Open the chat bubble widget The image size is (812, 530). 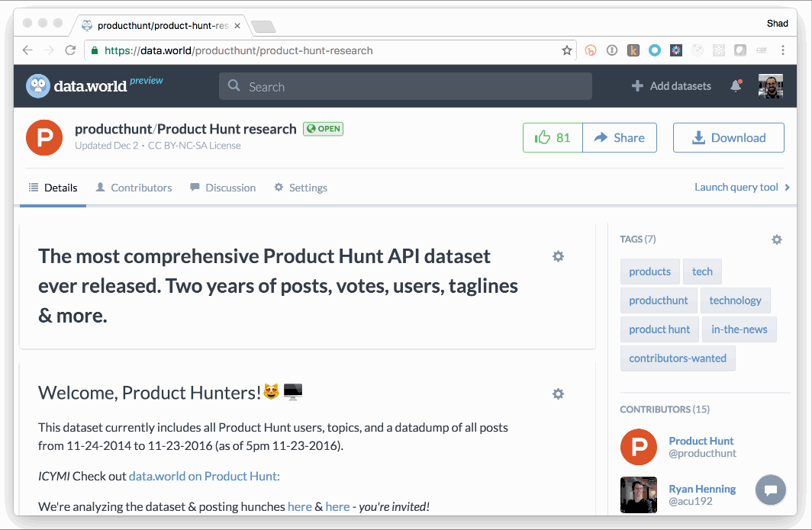click(771, 490)
